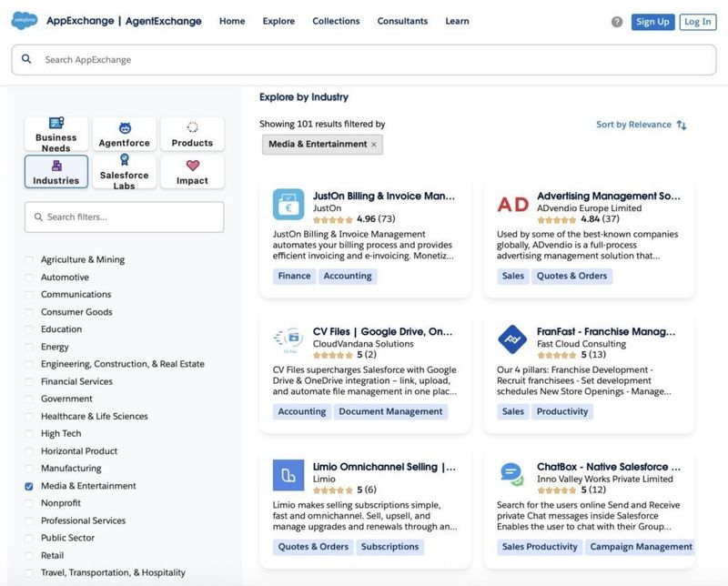Click the JustOn star rating
The image size is (728, 586).
coord(333,219)
